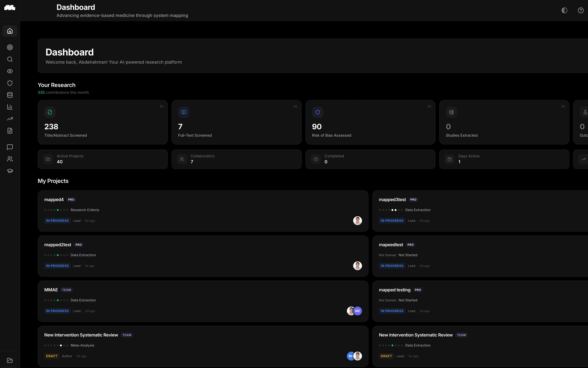The image size is (588, 368).
Task: Toggle the dark/light theme icon
Action: [564, 10]
